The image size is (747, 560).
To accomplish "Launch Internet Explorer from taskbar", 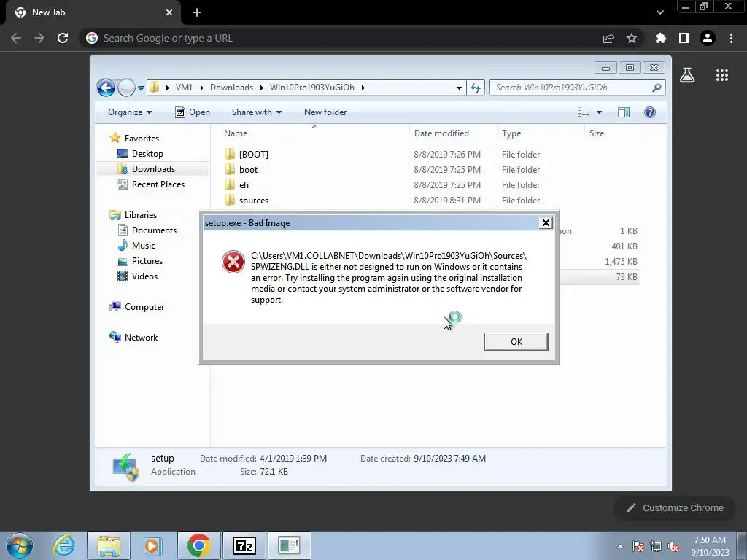I will click(x=64, y=545).
